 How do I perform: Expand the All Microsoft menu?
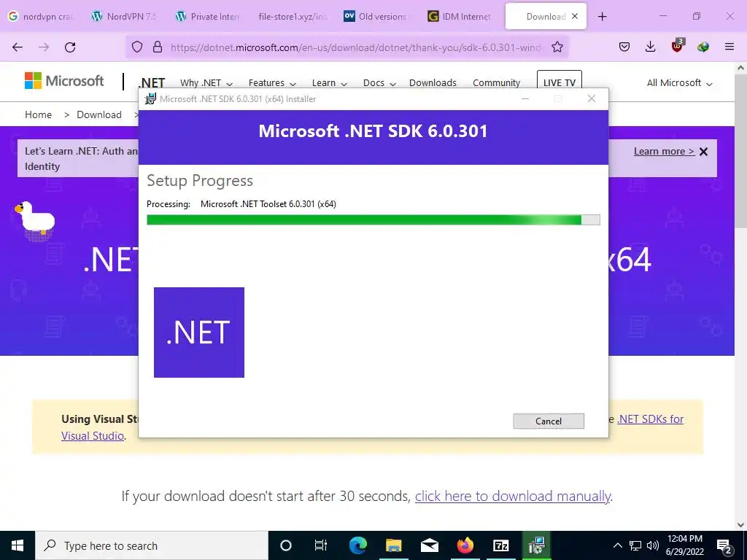(679, 83)
